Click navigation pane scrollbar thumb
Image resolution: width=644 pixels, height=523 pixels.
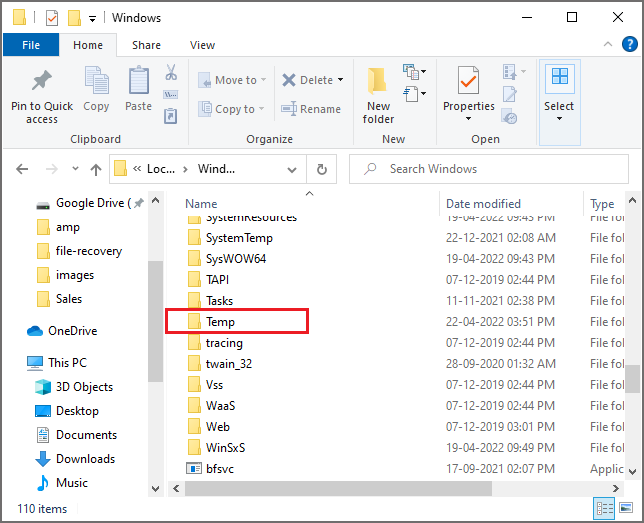pos(155,321)
